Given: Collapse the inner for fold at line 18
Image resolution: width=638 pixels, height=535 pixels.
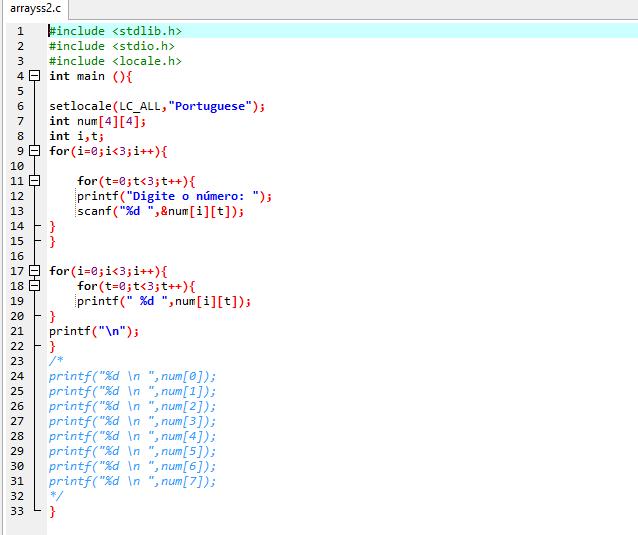Looking at the screenshot, I should (35, 286).
